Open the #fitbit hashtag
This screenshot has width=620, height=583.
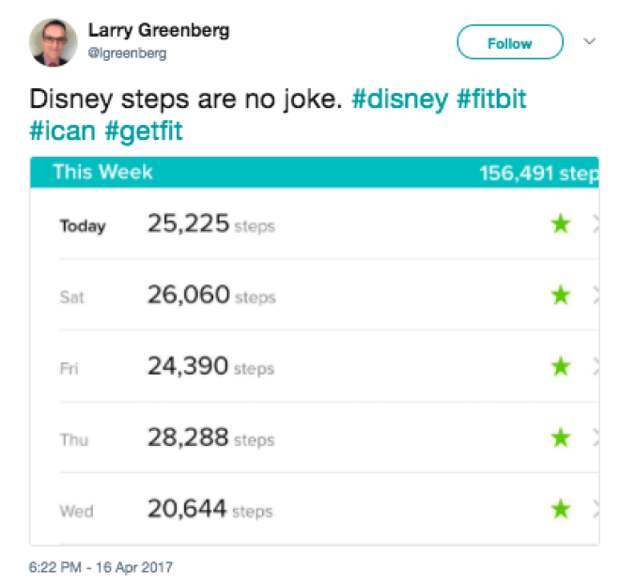coord(489,100)
